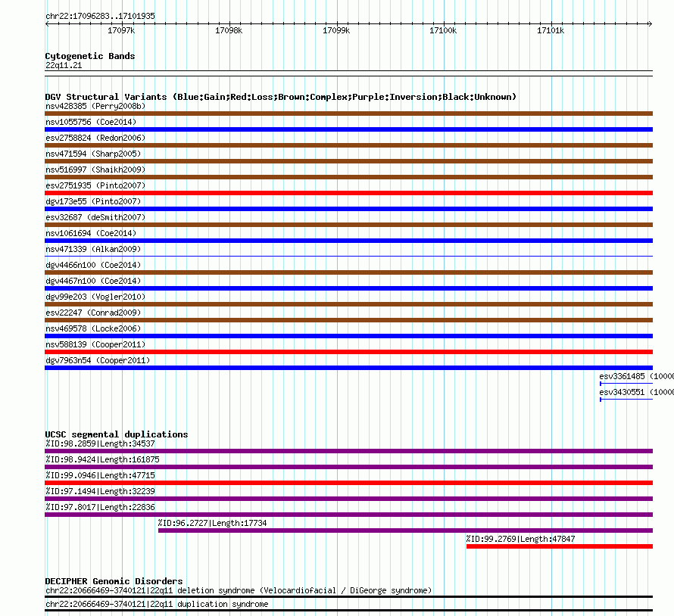This screenshot has width=674, height=616.
Task: Select the brown bar under nsv428385
Action: 348,114
